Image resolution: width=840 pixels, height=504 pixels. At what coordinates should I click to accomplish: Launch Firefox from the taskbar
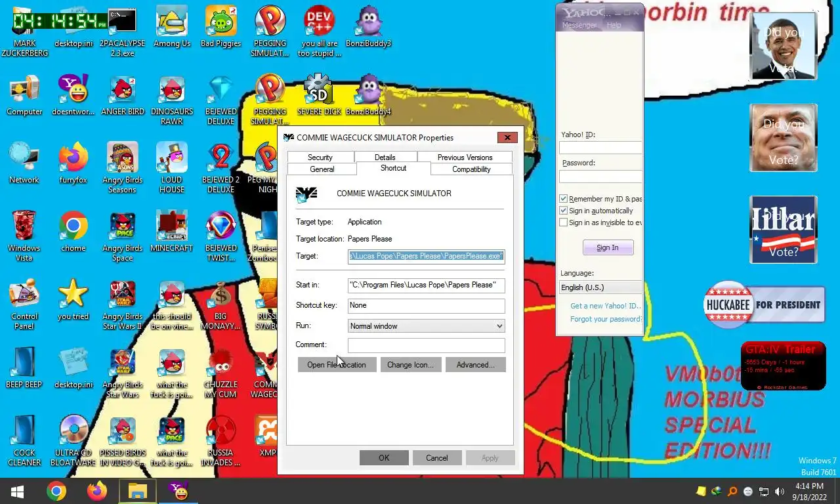click(97, 491)
